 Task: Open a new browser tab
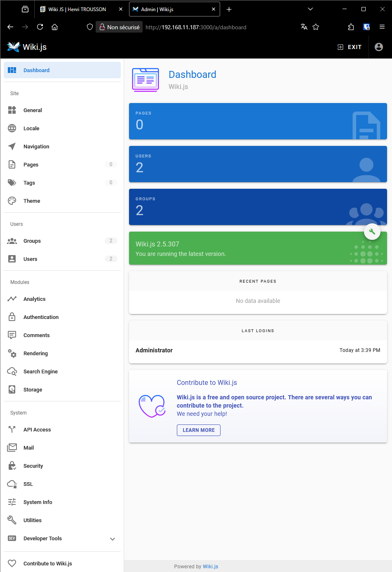tap(229, 9)
